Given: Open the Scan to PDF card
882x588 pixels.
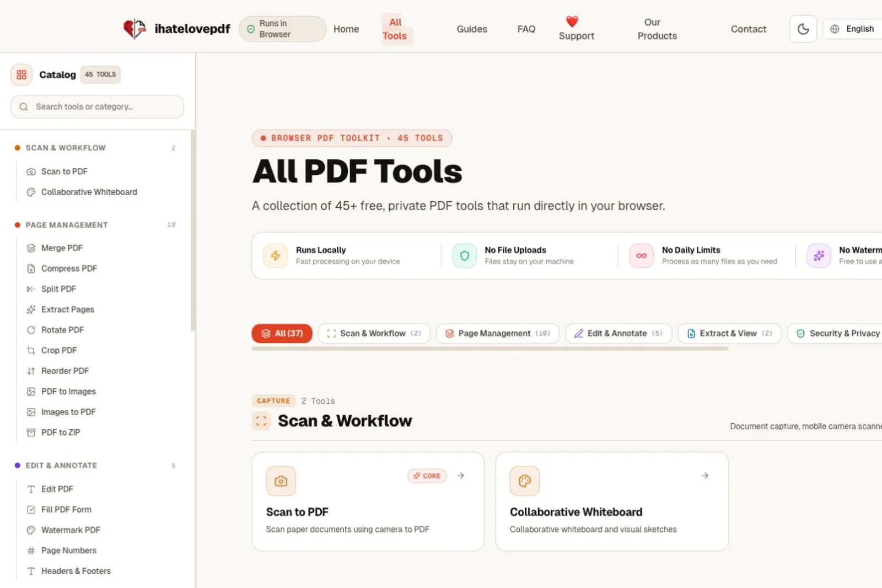Looking at the screenshot, I should (368, 501).
